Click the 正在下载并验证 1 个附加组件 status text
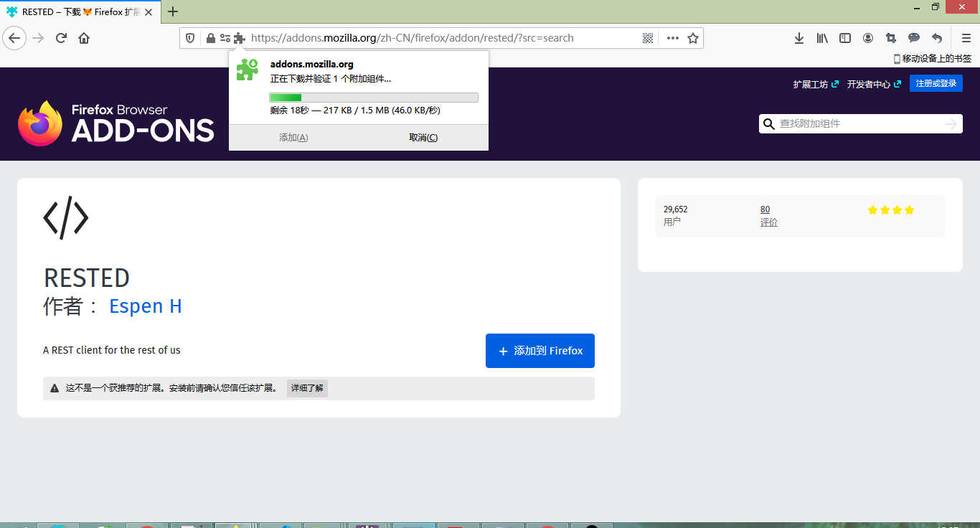Screen dimensions: 980x528 point(331,79)
